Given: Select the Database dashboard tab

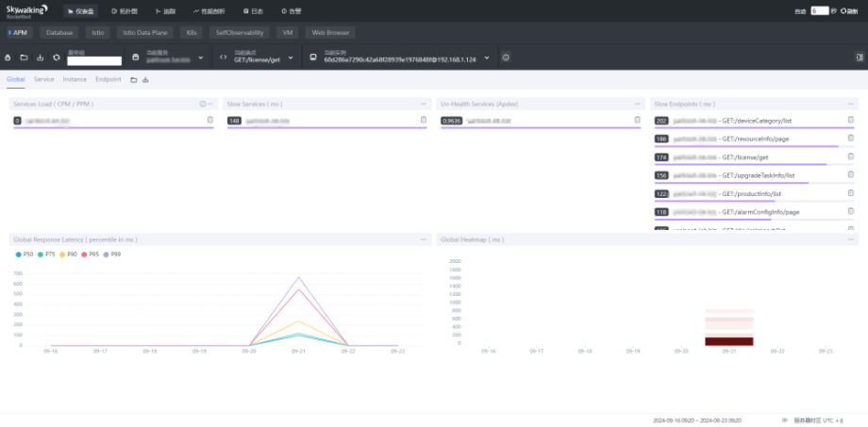Looking at the screenshot, I should click(x=59, y=33).
